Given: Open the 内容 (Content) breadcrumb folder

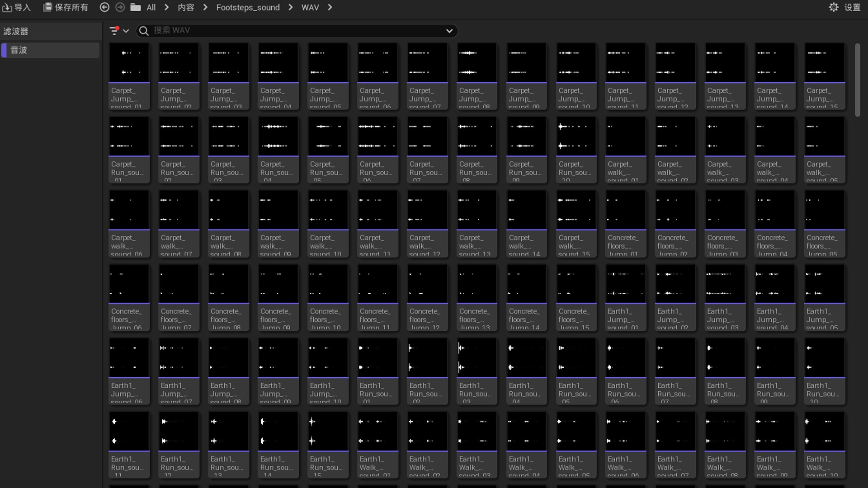Looking at the screenshot, I should coord(187,7).
